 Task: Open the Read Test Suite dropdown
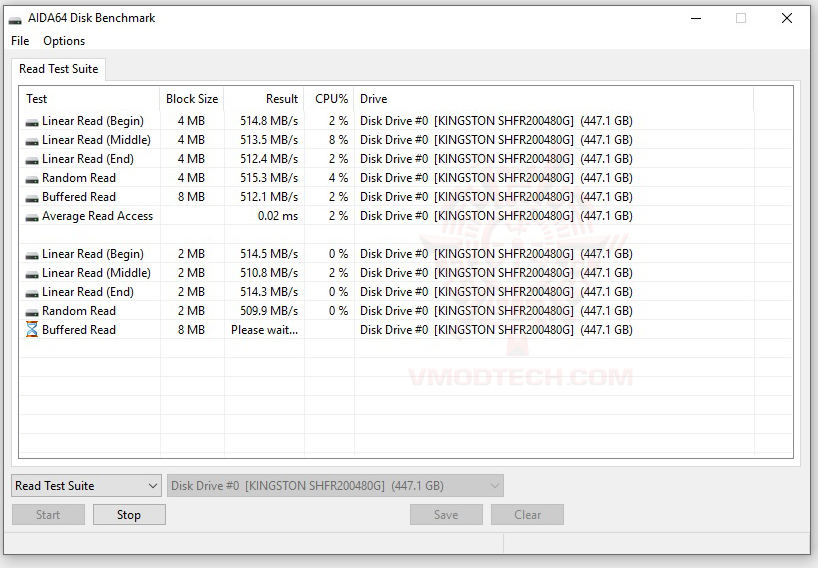click(86, 486)
